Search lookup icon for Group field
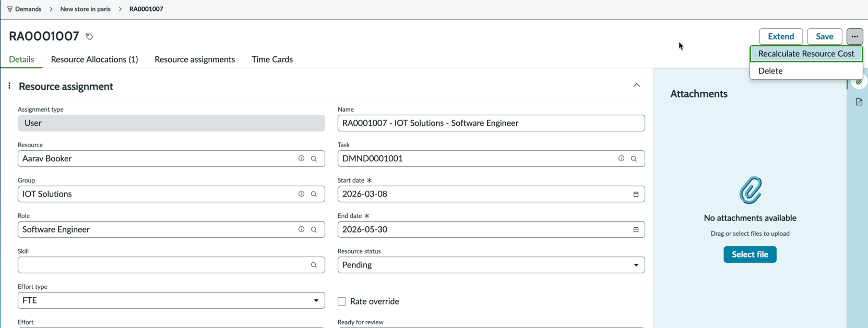Viewport: 868px width, 328px height. pyautogui.click(x=314, y=194)
